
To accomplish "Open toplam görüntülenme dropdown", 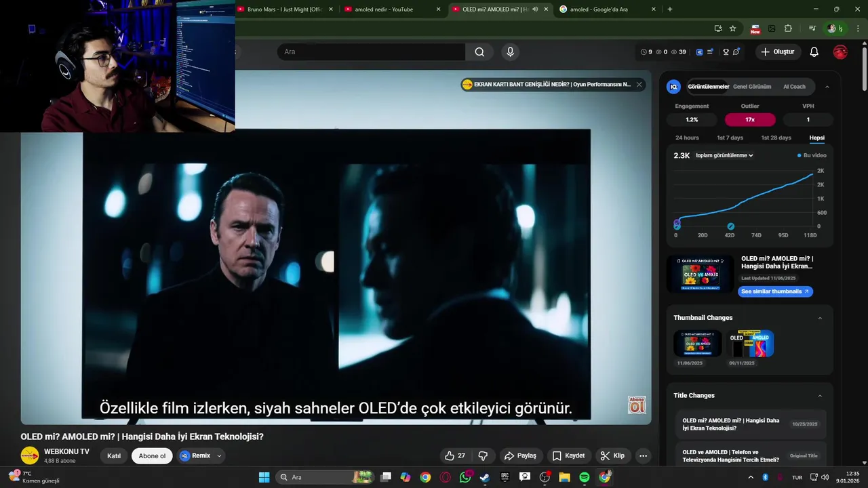I will (x=725, y=155).
